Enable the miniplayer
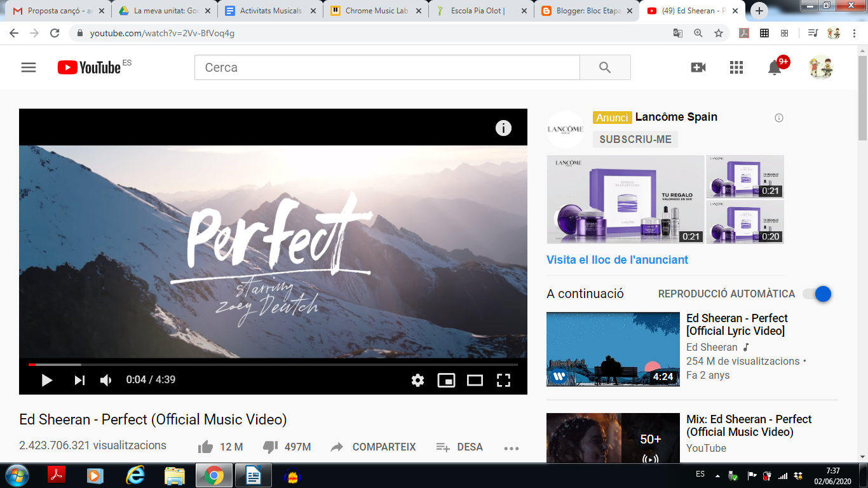The image size is (868, 488). click(x=446, y=380)
